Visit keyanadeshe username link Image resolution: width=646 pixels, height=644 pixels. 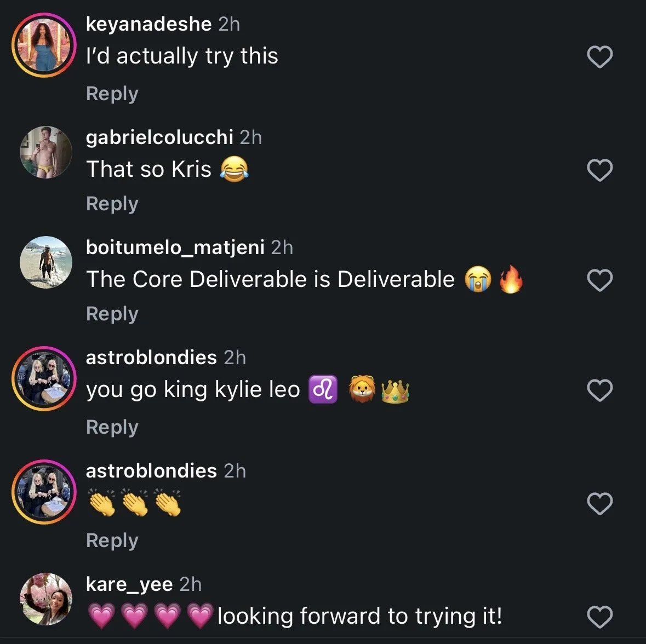[148, 24]
